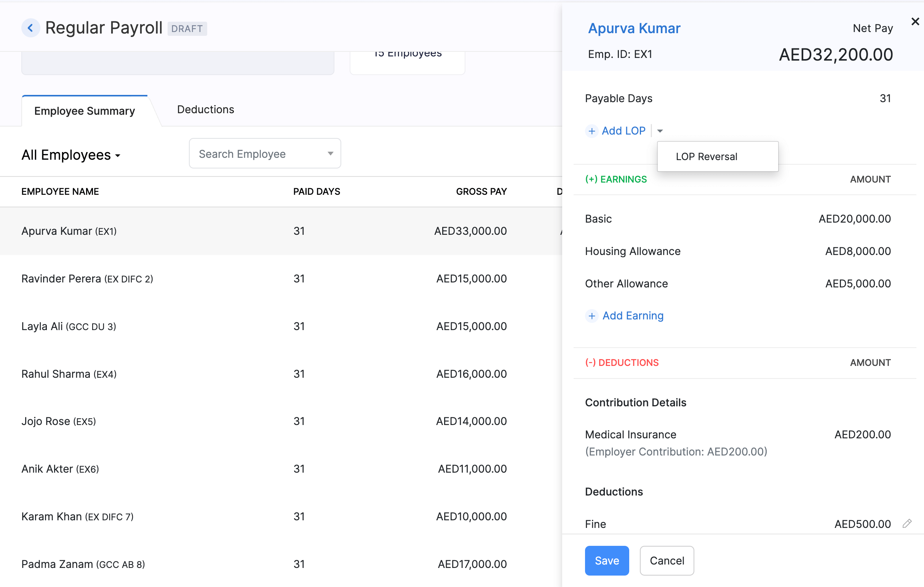
Task: Cancel editing the employee pay details
Action: (x=667, y=561)
